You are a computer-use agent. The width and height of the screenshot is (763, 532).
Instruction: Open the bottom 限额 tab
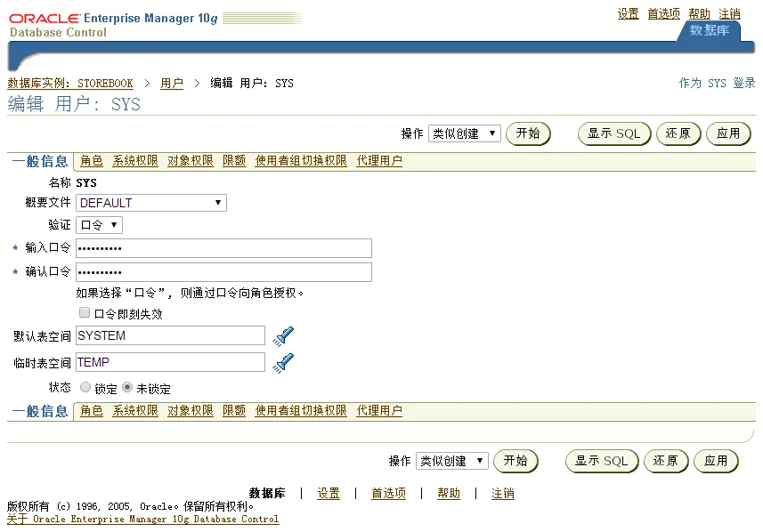[234, 410]
